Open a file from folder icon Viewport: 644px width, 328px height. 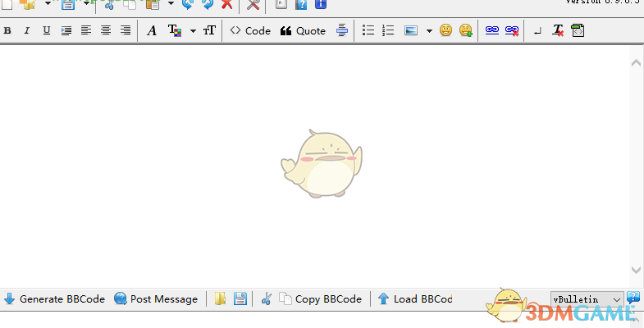(x=28, y=5)
